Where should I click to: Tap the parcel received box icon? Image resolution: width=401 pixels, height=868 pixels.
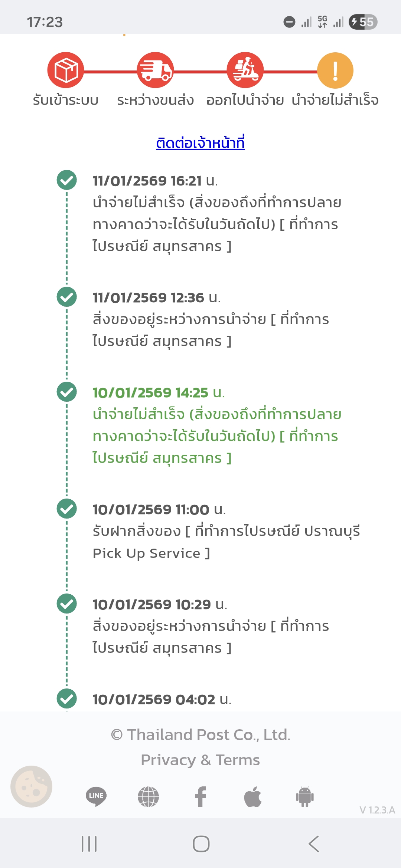click(x=66, y=70)
